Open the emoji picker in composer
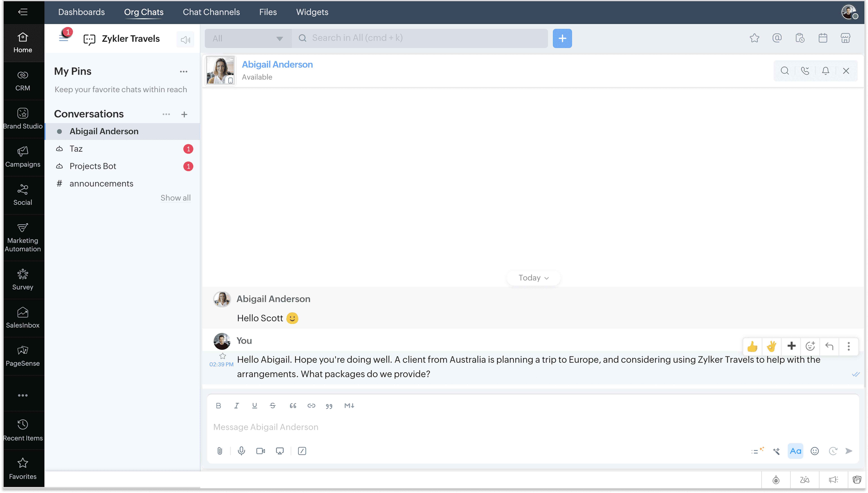The width and height of the screenshot is (868, 493). point(815,451)
